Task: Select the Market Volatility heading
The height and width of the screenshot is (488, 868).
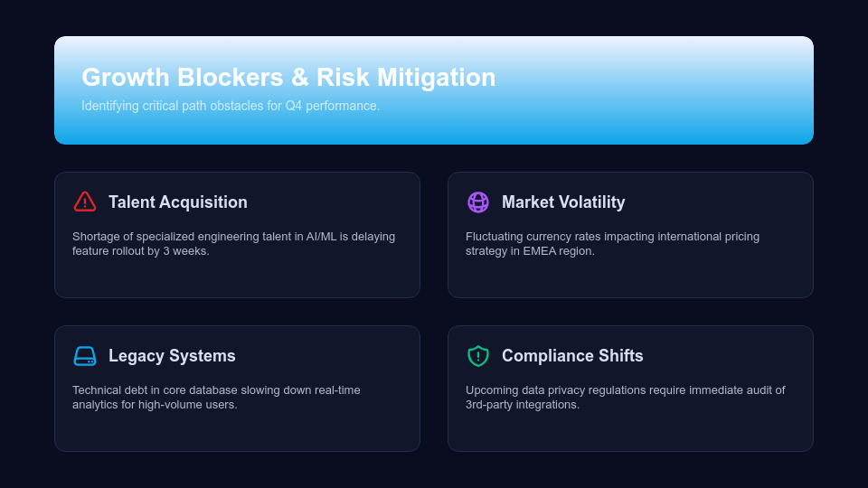Action: [562, 202]
